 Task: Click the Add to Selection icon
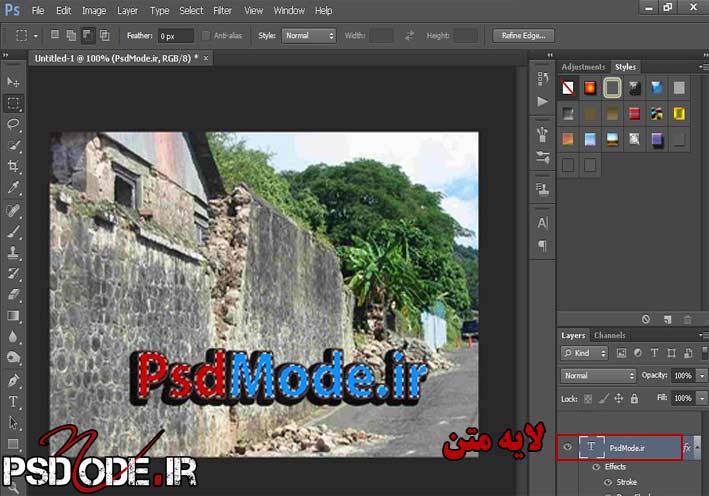(x=71, y=35)
